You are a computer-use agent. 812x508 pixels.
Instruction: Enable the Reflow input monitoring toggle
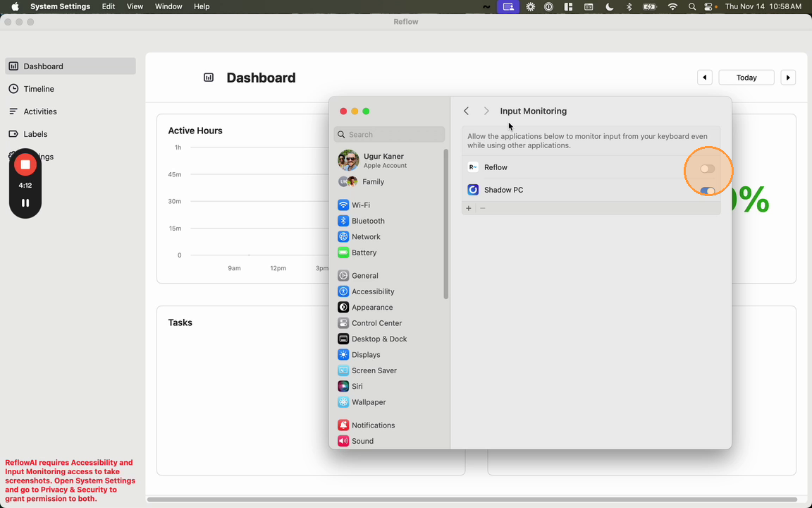[708, 169]
